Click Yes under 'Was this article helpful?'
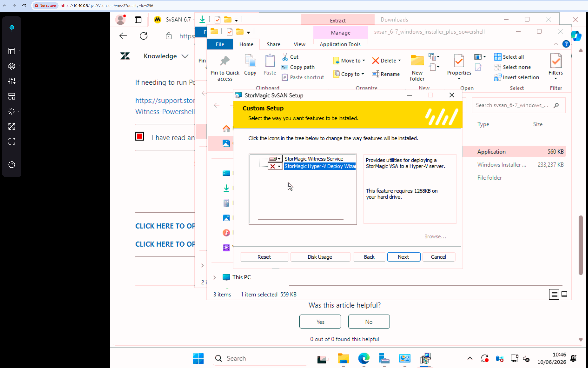Screen dimensions: 588x368 pyautogui.click(x=320, y=321)
